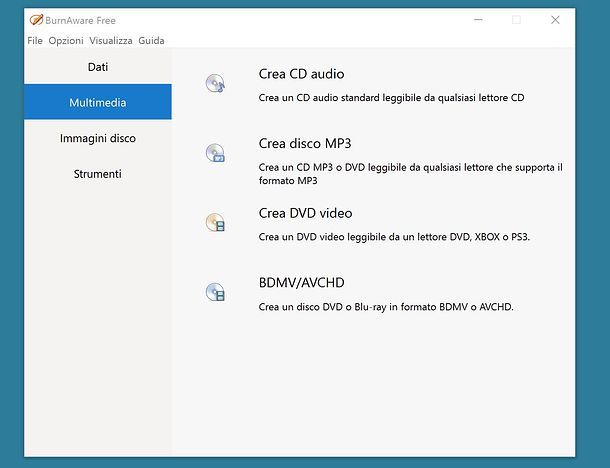
Task: Open the Strumenti category
Action: point(98,174)
